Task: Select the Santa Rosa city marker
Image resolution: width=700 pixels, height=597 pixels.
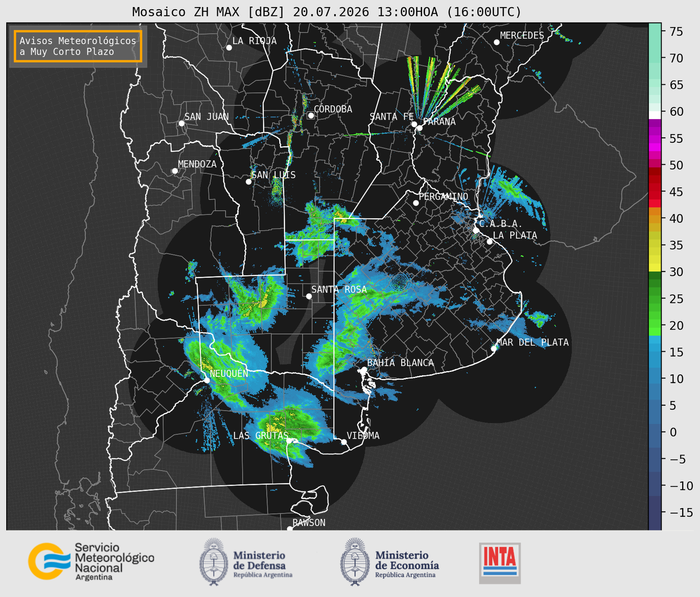Action: coord(309,296)
